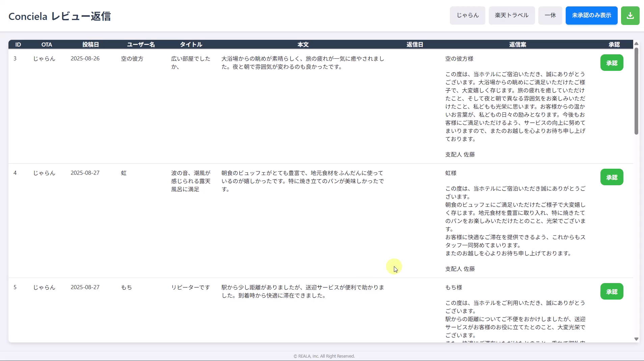Click the scrollbar up arrow
The image size is (644, 361).
pos(636,44)
